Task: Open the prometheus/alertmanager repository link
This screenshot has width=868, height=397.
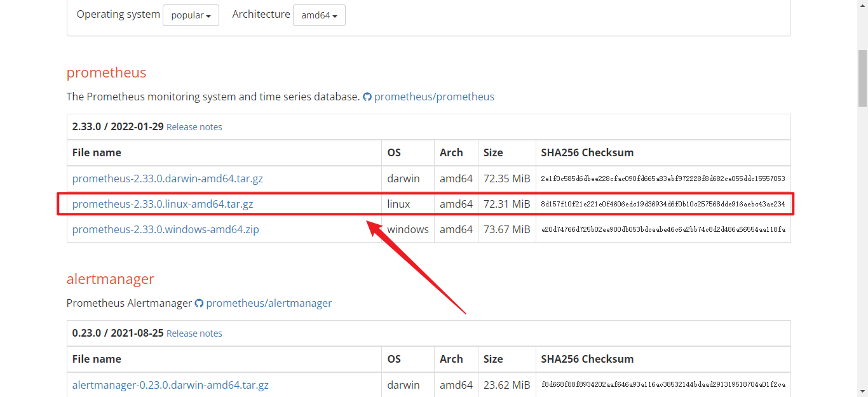Action: click(x=269, y=303)
